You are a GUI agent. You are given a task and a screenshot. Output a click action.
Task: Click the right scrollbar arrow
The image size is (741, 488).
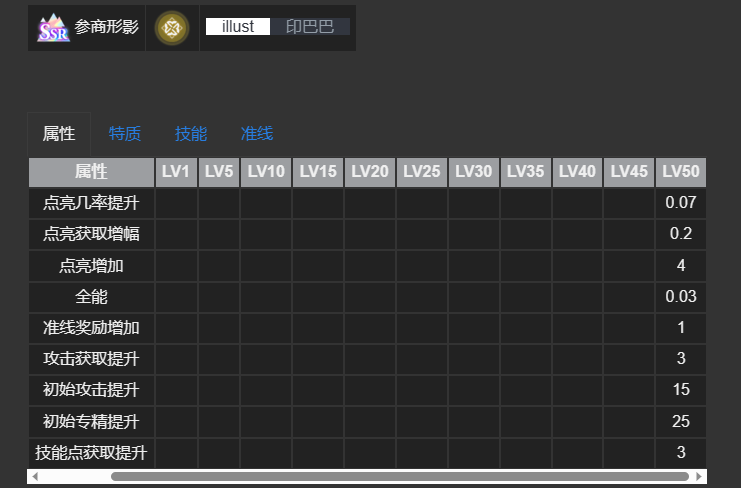click(x=699, y=477)
